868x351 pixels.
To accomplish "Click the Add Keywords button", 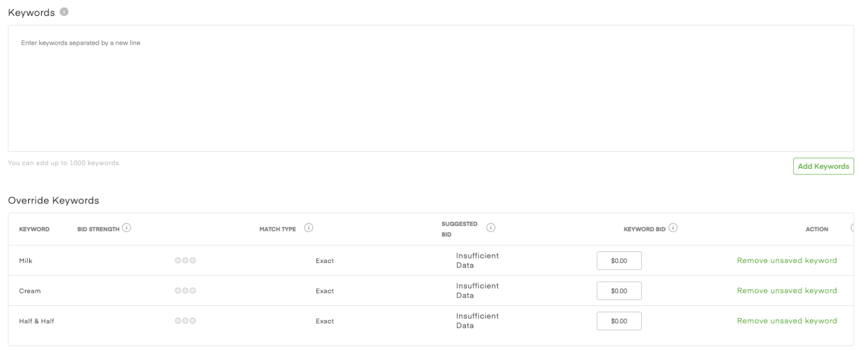I will [823, 166].
